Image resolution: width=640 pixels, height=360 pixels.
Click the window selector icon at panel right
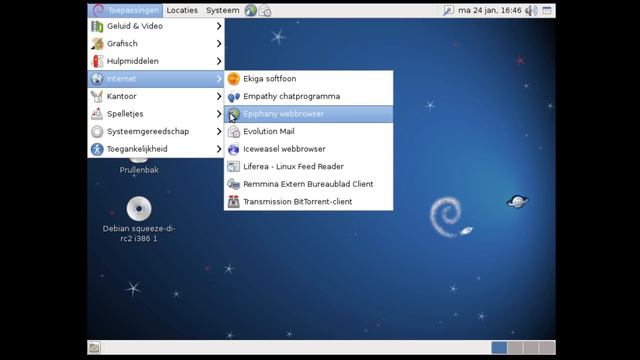(x=547, y=10)
